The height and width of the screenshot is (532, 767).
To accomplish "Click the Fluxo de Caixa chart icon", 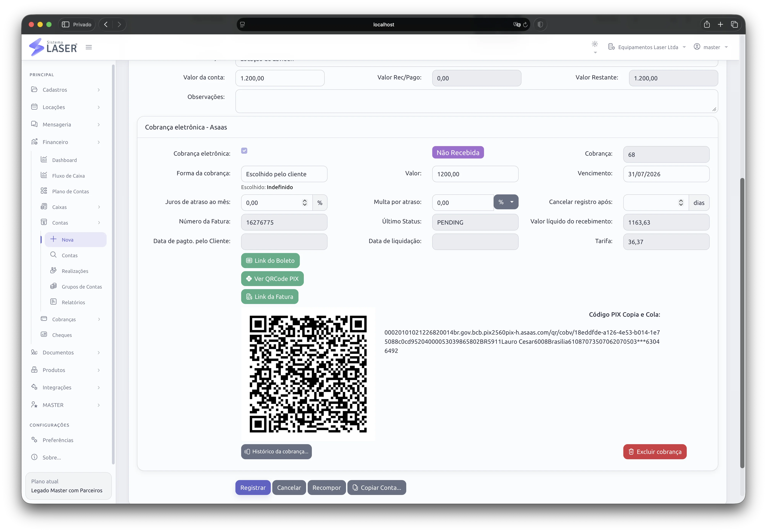I will point(44,175).
